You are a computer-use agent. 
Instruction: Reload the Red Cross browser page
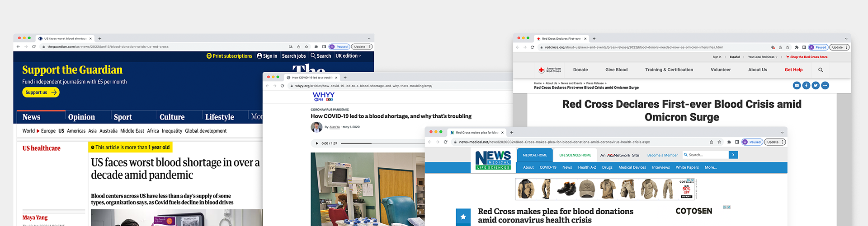(x=533, y=47)
